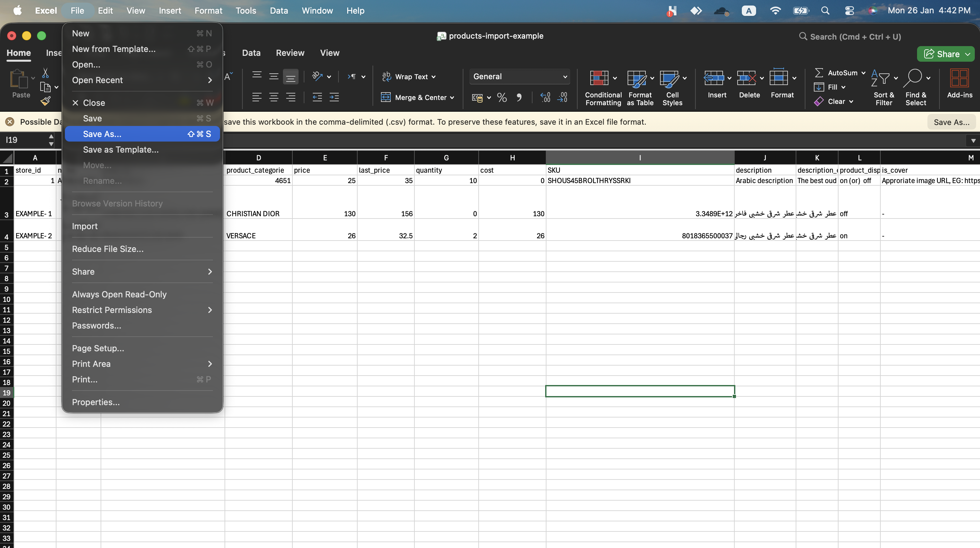Open the Add-ins icon

959,78
